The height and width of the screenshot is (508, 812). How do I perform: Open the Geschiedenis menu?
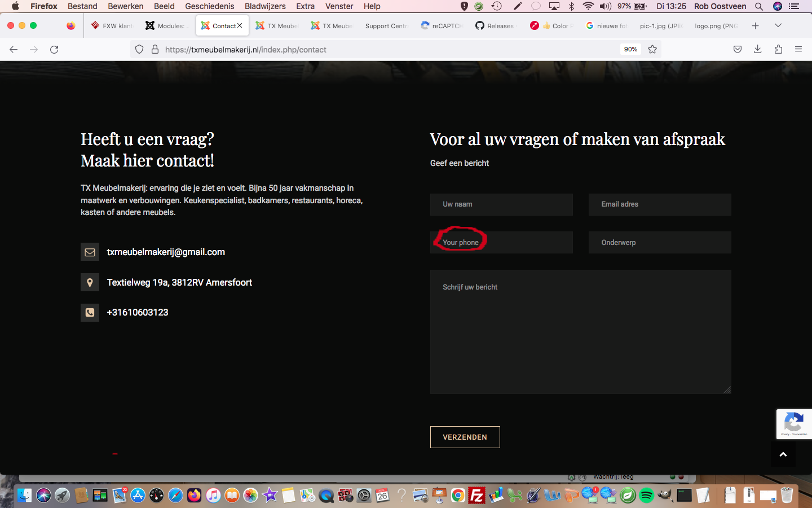(210, 6)
